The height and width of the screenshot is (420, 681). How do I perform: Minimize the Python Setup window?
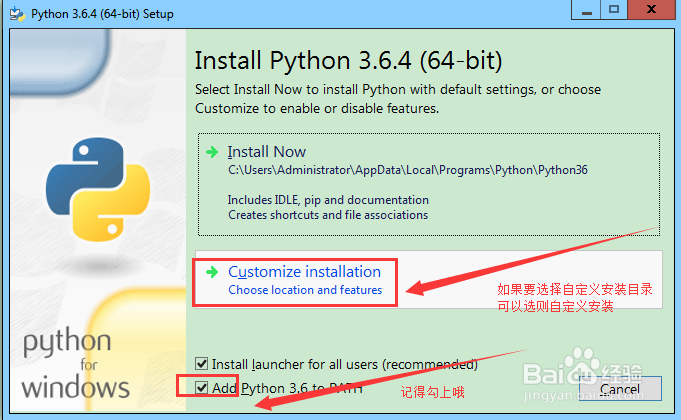click(586, 10)
